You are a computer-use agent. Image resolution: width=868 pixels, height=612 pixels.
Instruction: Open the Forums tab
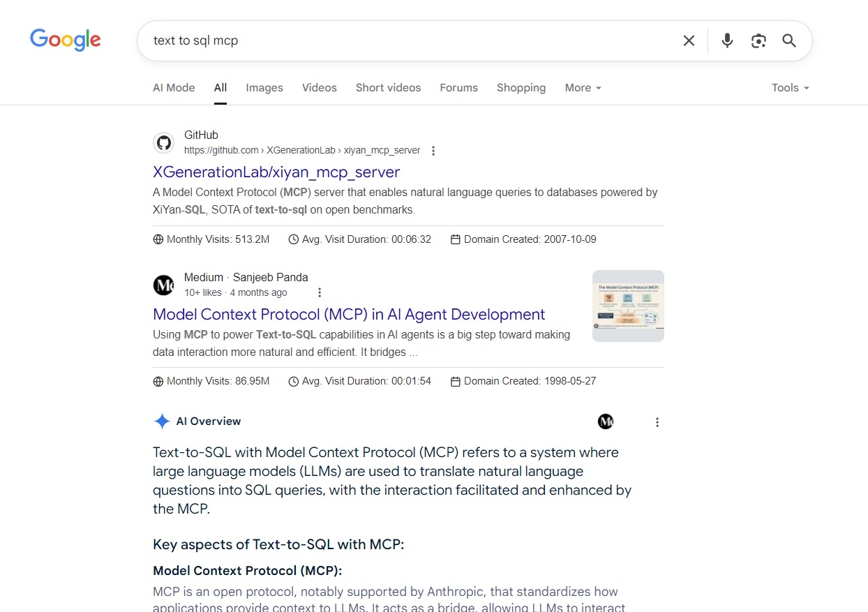click(x=459, y=88)
